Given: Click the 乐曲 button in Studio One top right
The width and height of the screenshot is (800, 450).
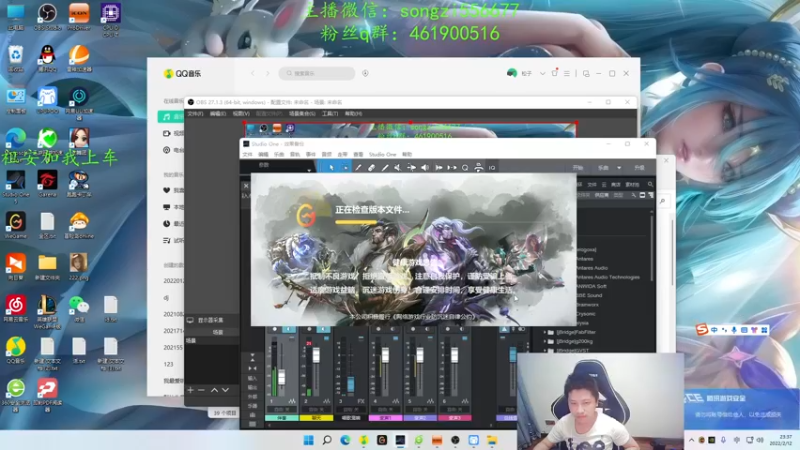Looking at the screenshot, I should (603, 168).
